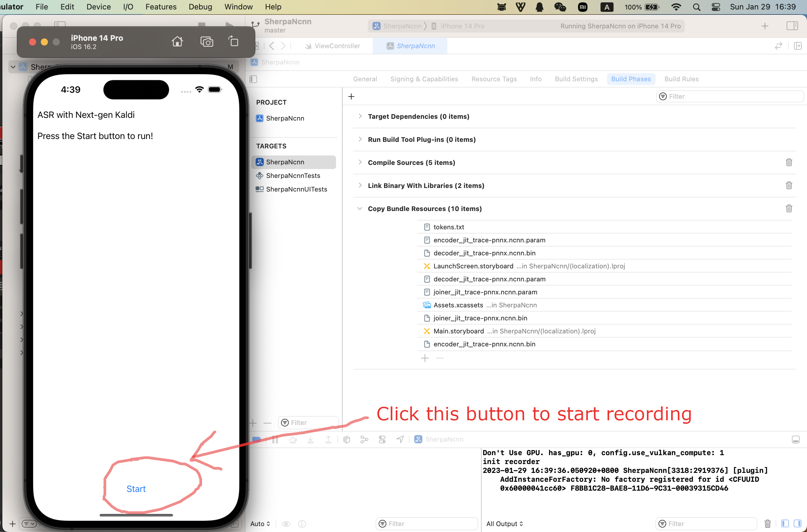Viewport: 807px width, 532px height.
Task: Select Main.storyboard resource row
Action: coord(604,331)
